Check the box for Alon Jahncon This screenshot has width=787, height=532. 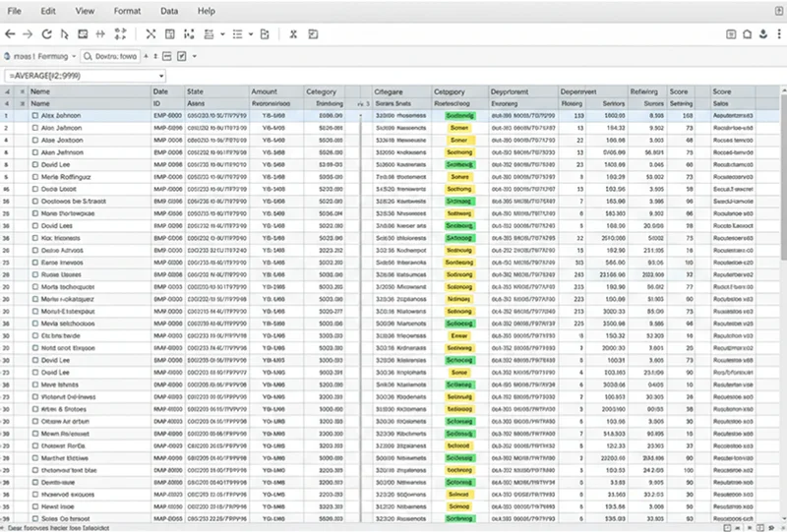pos(35,128)
